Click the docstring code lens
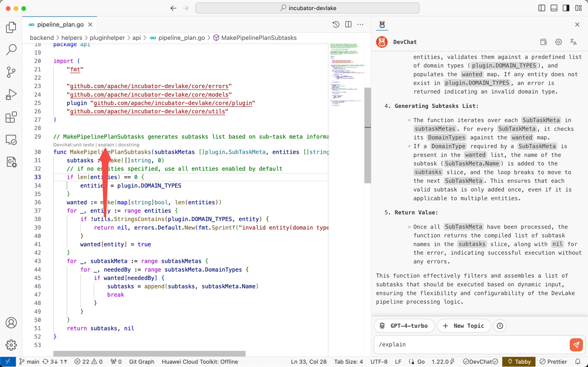Screen dimensions: 588x367 click(128, 145)
